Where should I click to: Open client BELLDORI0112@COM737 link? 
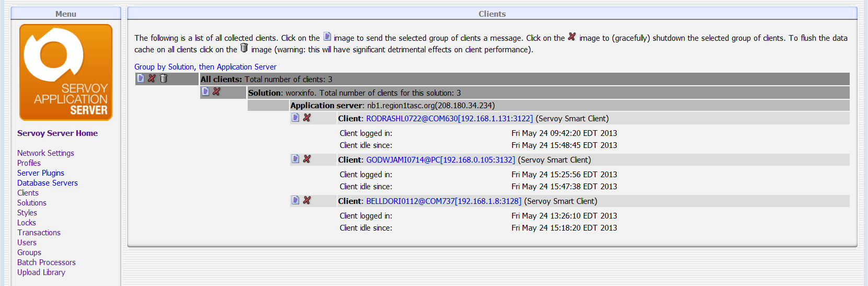click(444, 201)
